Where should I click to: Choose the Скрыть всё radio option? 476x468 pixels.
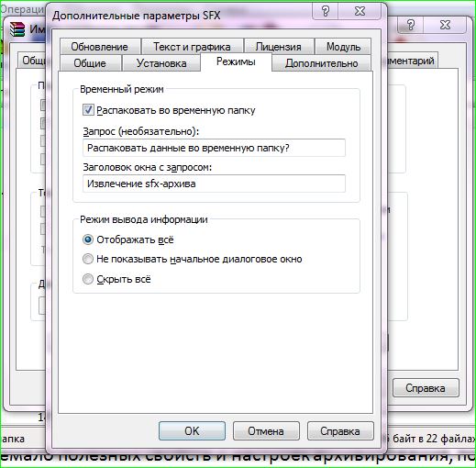(x=88, y=279)
